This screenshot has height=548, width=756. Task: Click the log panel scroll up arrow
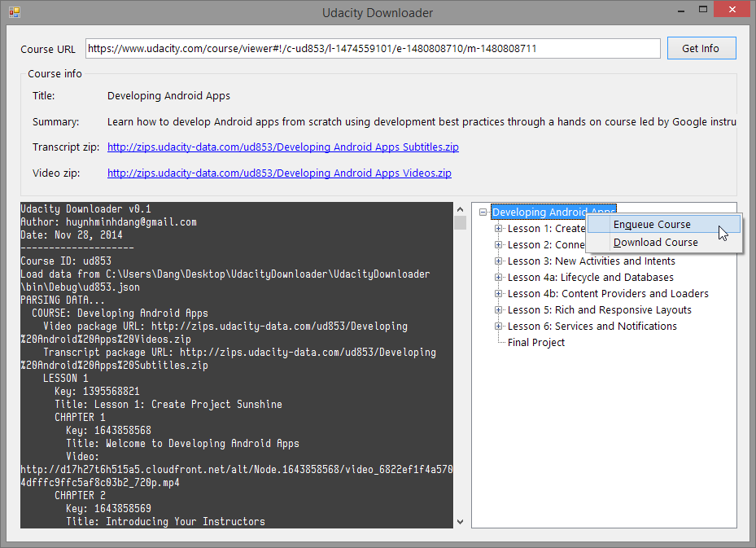[460, 209]
